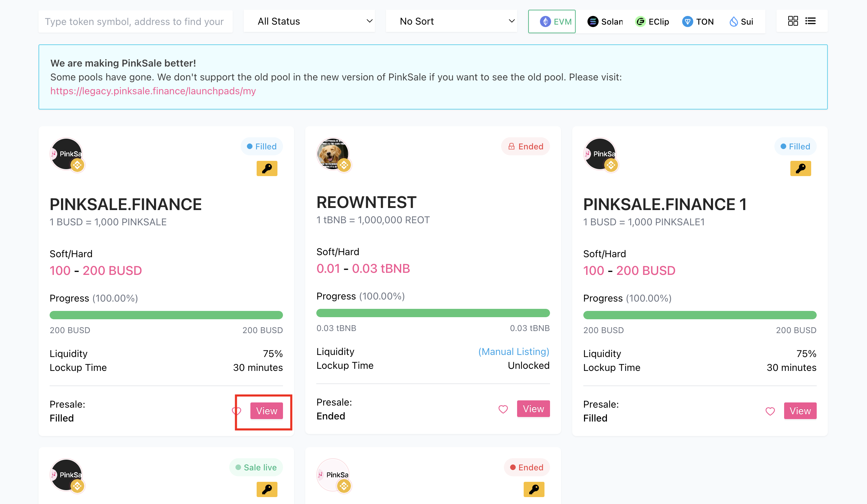Click PINKSALE.FINANCE 1 progress bar
This screenshot has height=504, width=867.
pos(700,315)
